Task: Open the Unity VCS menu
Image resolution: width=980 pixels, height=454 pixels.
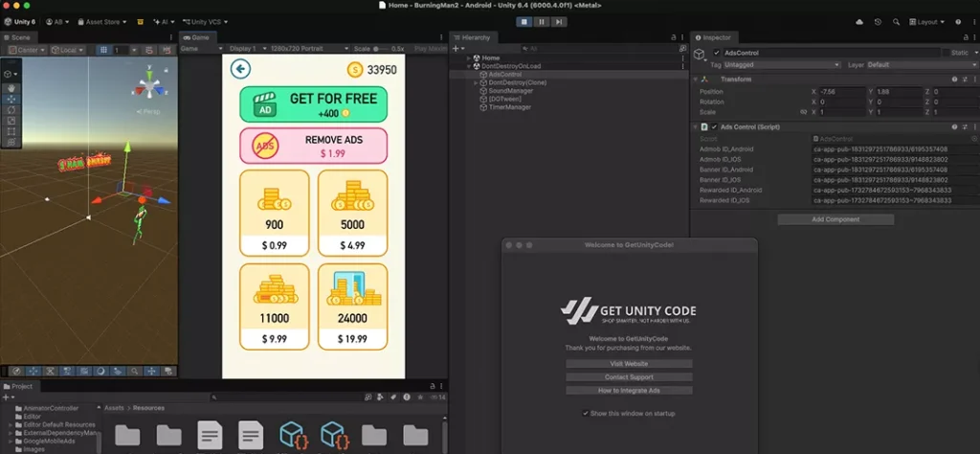Action: point(205,22)
